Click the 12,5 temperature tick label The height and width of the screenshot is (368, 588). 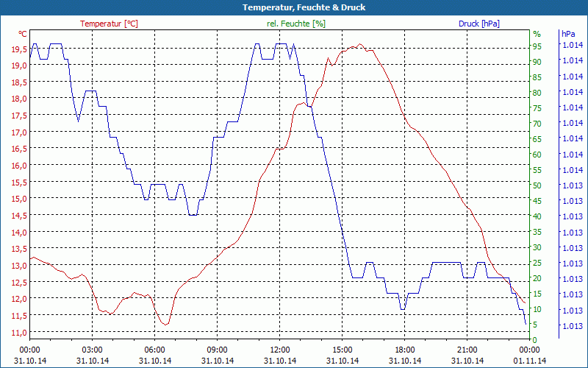pyautogui.click(x=19, y=283)
